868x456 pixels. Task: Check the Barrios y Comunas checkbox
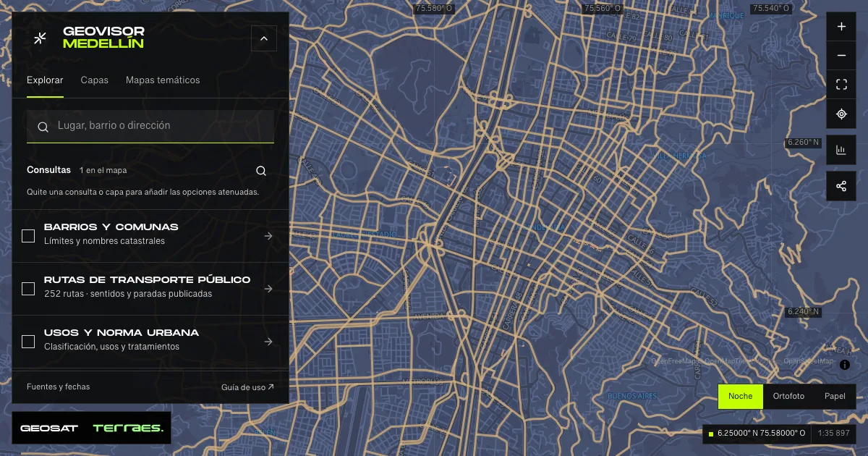[x=28, y=235]
